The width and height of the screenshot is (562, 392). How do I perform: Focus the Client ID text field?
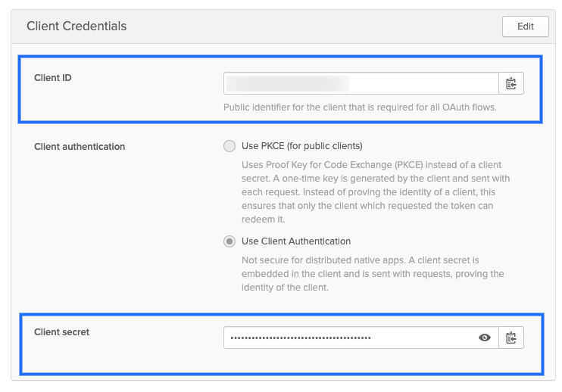coord(361,83)
